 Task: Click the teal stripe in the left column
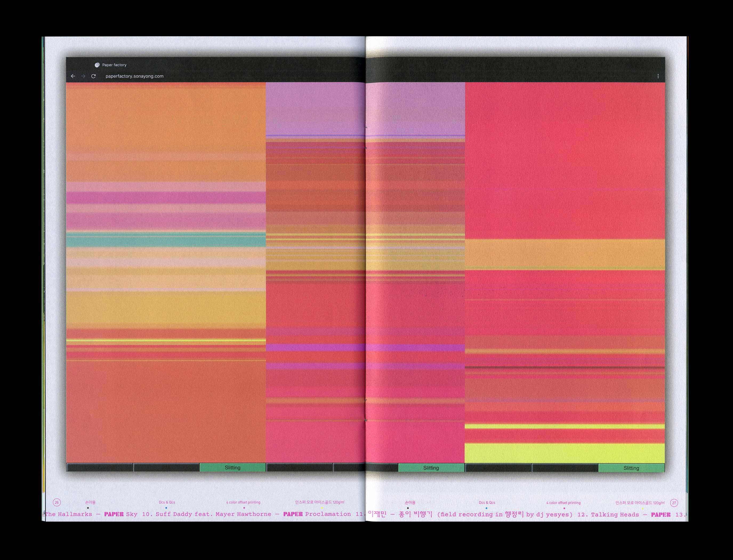166,240
